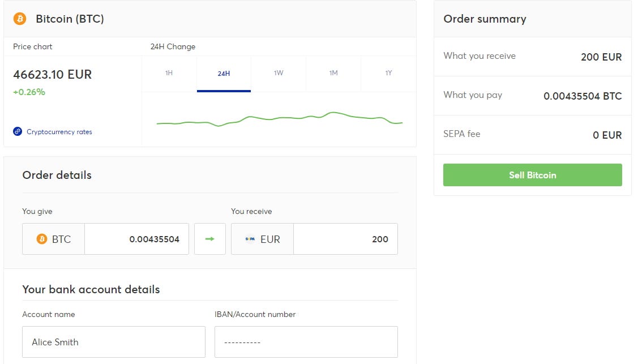Click the BTC coin icon in You give
Viewport: 638px width, 364px height.
[x=41, y=239]
